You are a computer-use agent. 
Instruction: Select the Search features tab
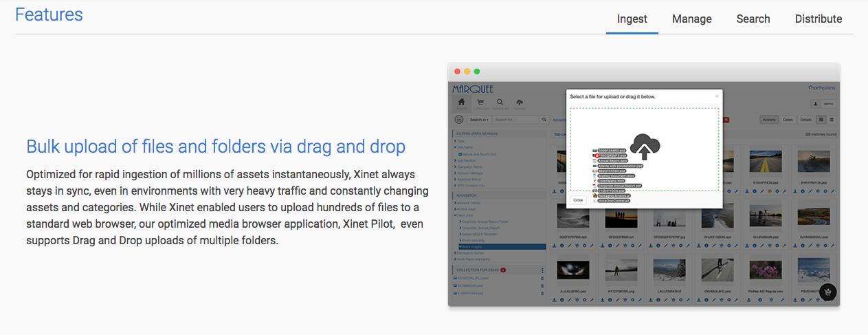click(753, 19)
